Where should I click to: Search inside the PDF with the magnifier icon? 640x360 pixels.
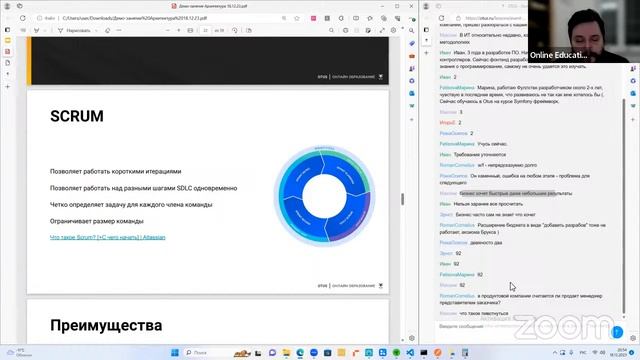point(331,31)
